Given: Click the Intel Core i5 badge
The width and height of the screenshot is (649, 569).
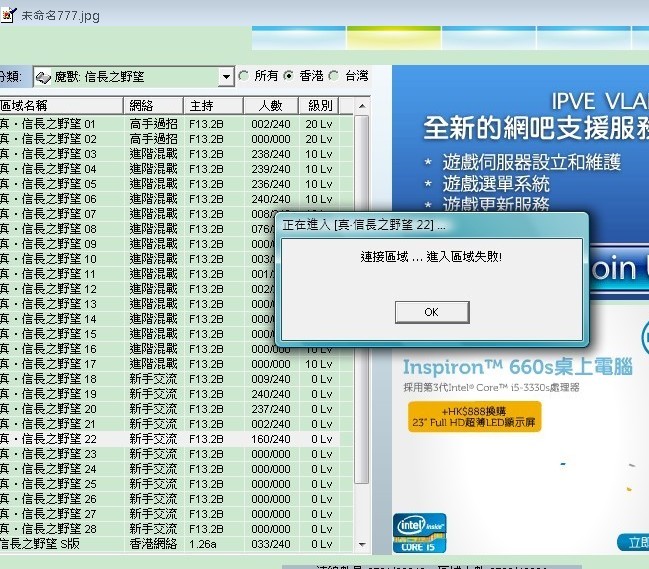Looking at the screenshot, I should 419,533.
